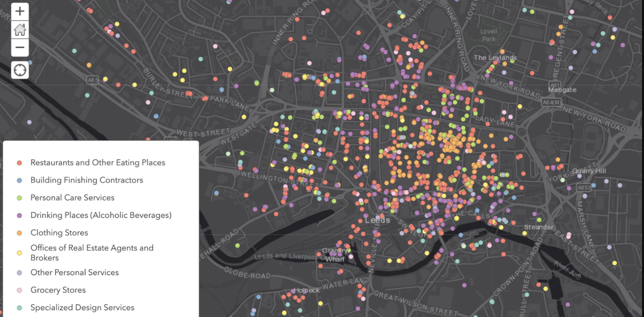Click the purple Drinking Places legend dot

tap(19, 216)
